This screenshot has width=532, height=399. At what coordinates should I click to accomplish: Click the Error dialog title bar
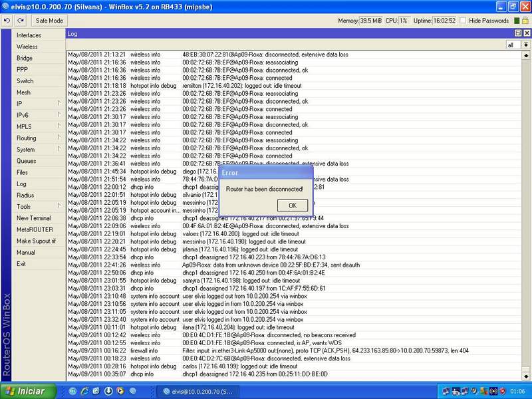266,173
